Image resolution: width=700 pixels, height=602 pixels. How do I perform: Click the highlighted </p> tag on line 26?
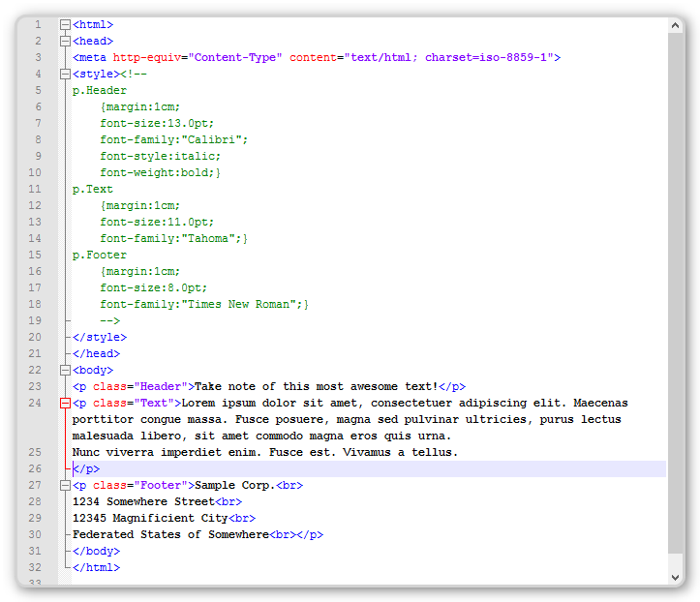(86, 468)
